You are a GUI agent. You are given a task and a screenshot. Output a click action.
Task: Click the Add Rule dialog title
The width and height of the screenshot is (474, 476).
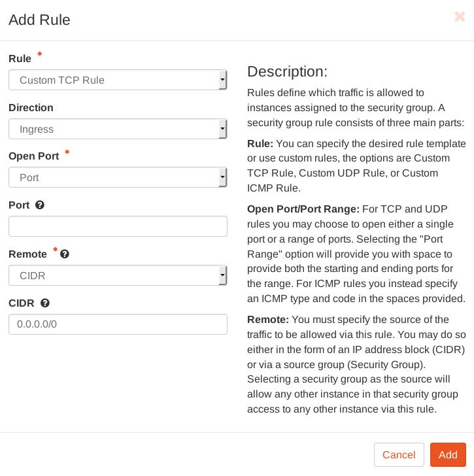[x=39, y=20]
